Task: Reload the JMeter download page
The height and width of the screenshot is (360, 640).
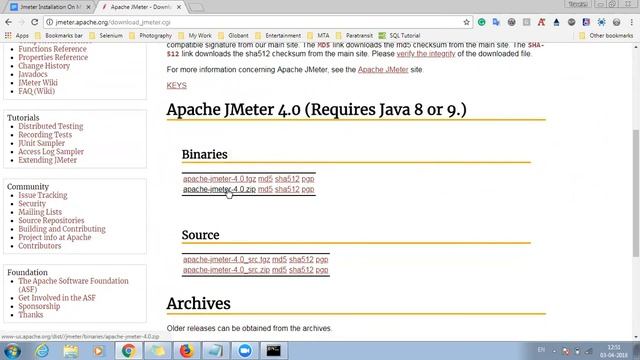Action: [x=35, y=22]
